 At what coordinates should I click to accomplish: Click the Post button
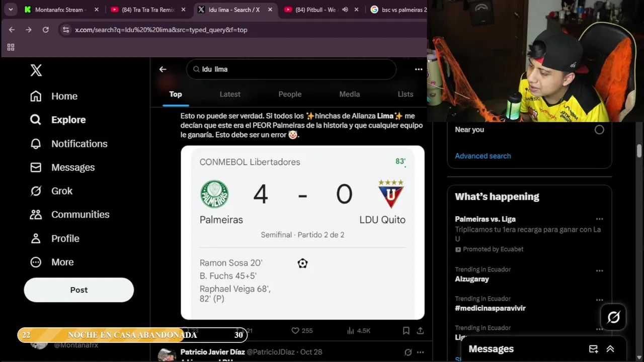click(79, 290)
